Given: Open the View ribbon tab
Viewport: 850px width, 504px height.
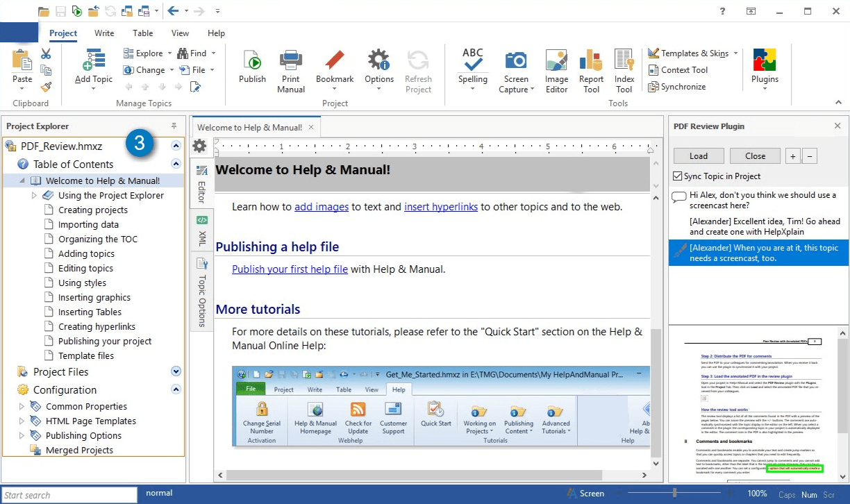Looking at the screenshot, I should [180, 33].
